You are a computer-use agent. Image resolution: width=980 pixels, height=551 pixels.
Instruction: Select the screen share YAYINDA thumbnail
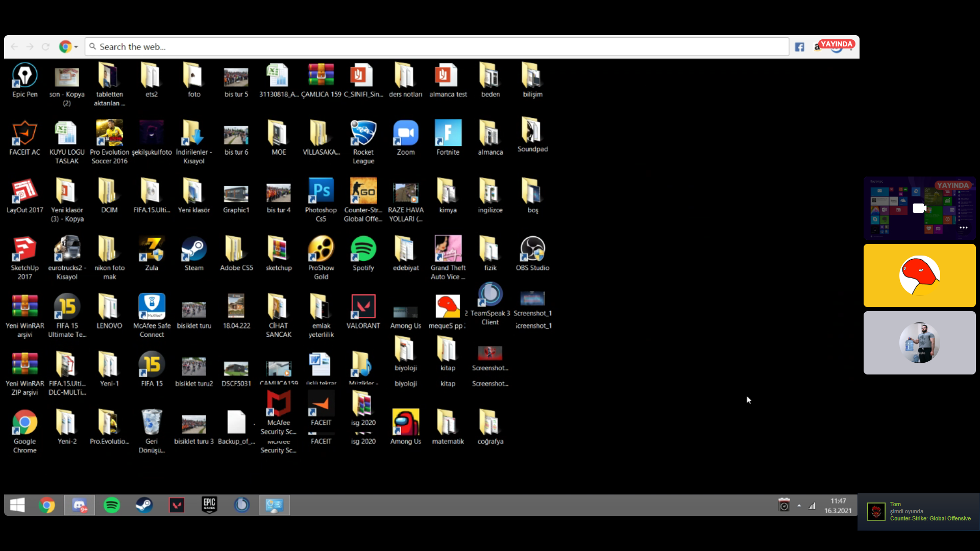pyautogui.click(x=919, y=208)
